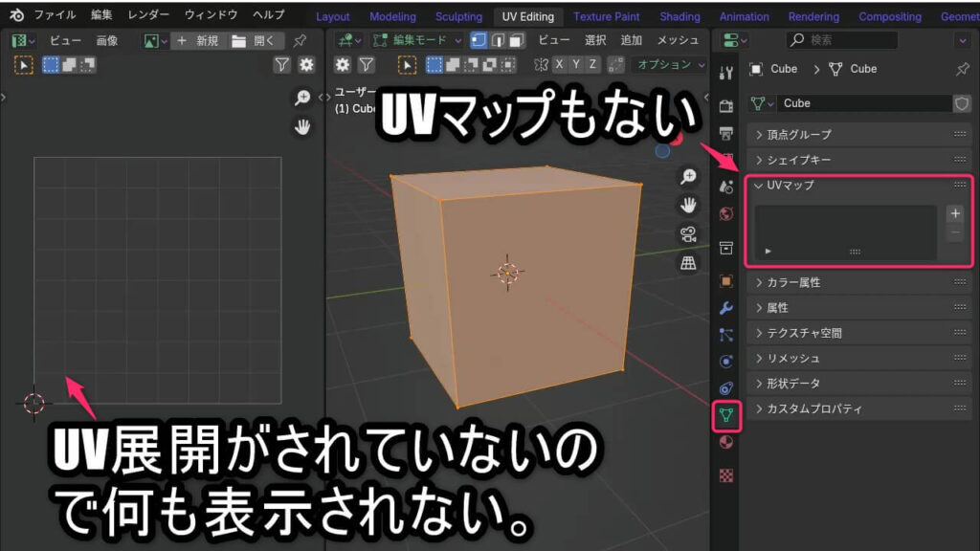Open UV editor filter popover
Image resolution: width=980 pixels, height=551 pixels.
[282, 65]
